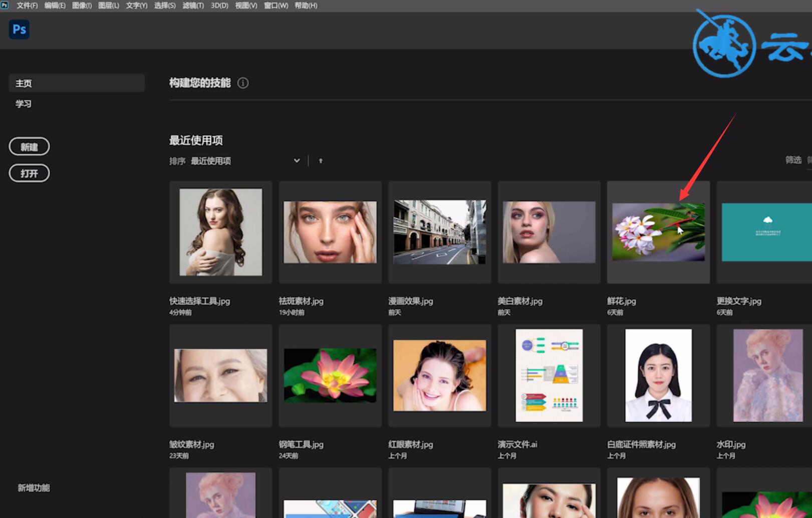
Task: Open the 文字(Y) menu
Action: point(136,6)
